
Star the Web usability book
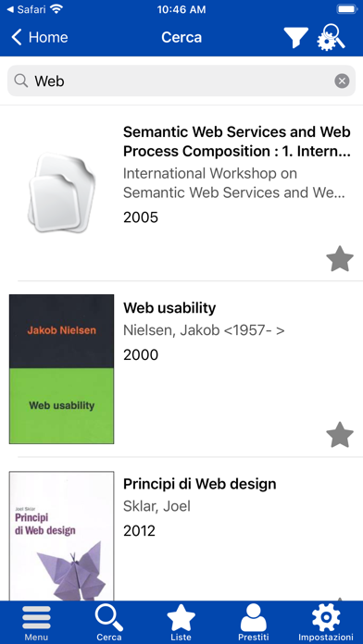click(340, 435)
